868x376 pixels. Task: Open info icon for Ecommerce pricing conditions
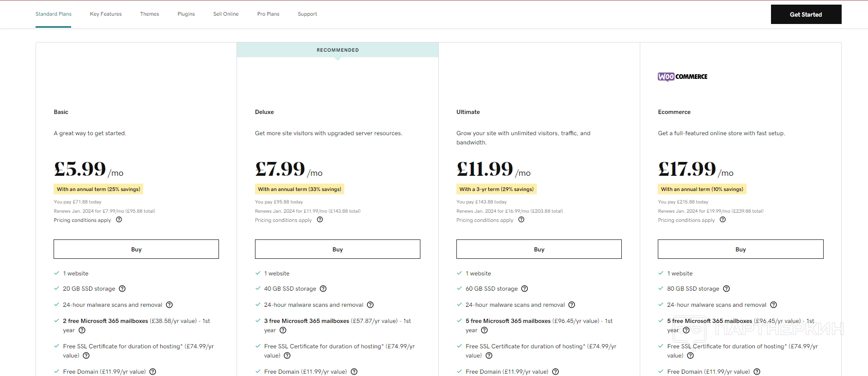tap(722, 220)
